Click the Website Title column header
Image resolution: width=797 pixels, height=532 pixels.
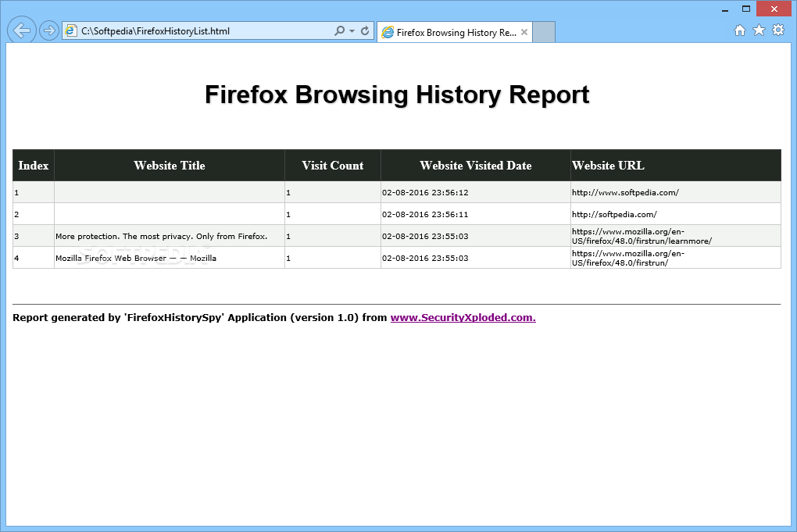click(170, 166)
